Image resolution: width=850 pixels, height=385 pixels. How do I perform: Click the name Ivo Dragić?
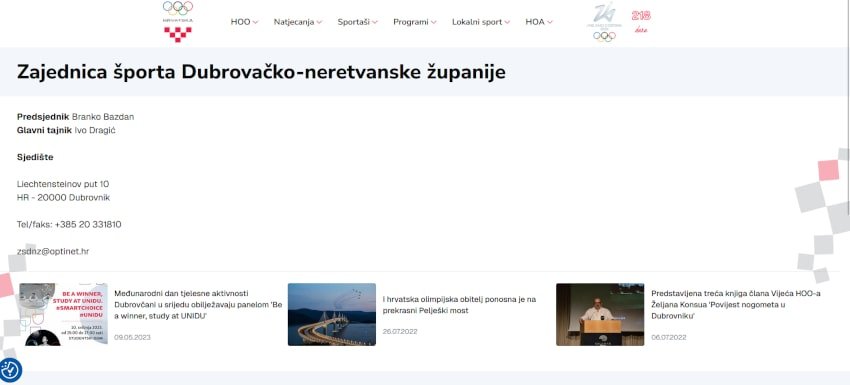click(x=95, y=130)
